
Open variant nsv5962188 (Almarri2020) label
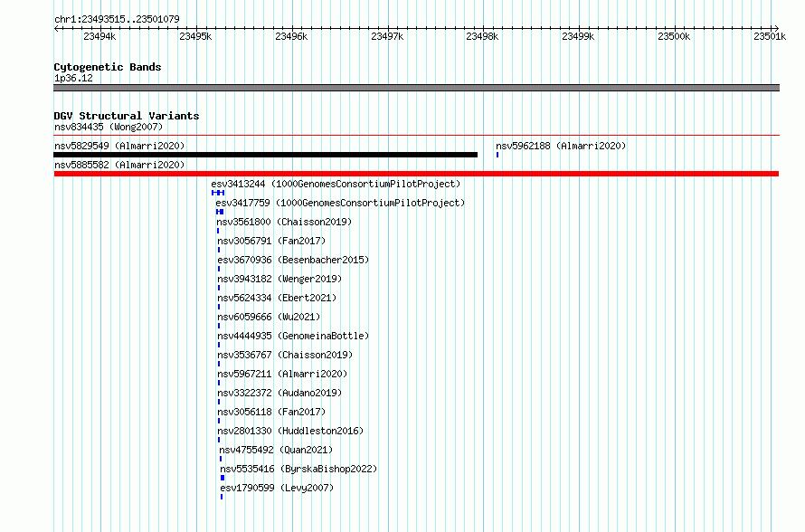point(561,146)
